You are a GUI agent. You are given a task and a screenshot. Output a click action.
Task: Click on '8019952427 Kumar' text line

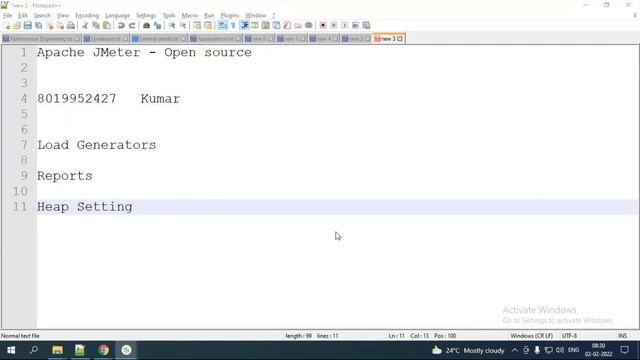[109, 99]
